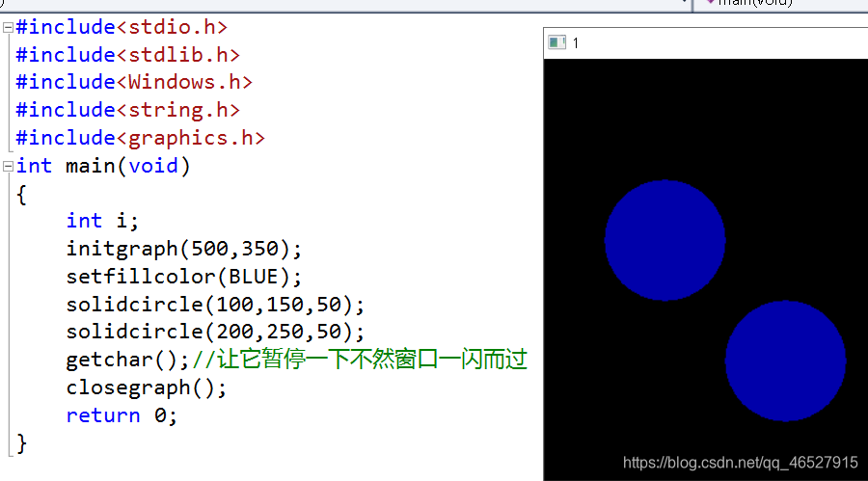Click the #include<stdio.h> line

(x=122, y=27)
